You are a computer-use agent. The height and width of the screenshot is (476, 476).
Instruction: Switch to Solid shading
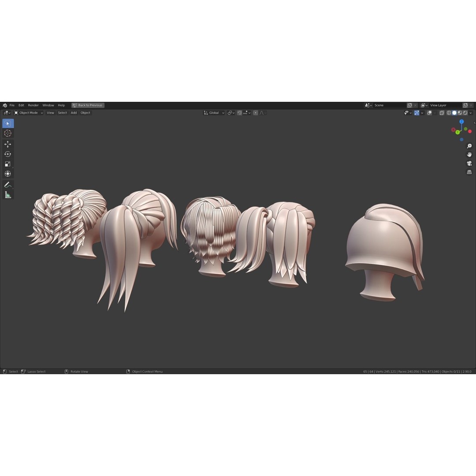pos(454,113)
